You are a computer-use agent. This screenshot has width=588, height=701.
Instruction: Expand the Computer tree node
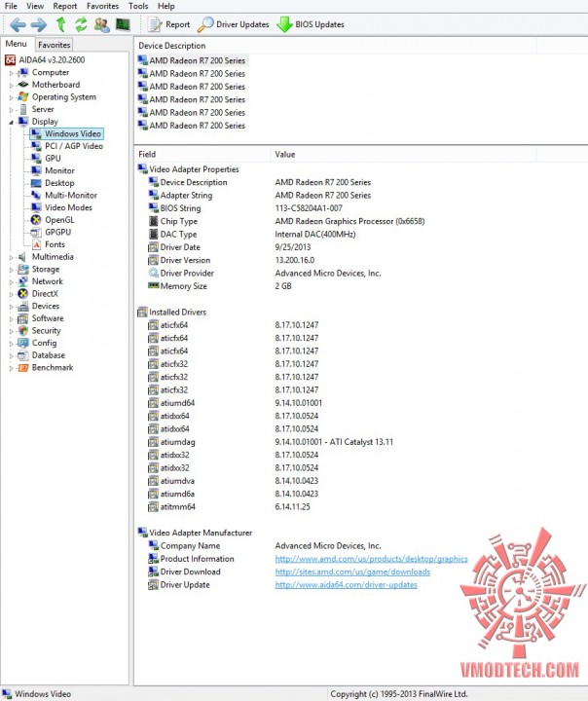(x=12, y=73)
